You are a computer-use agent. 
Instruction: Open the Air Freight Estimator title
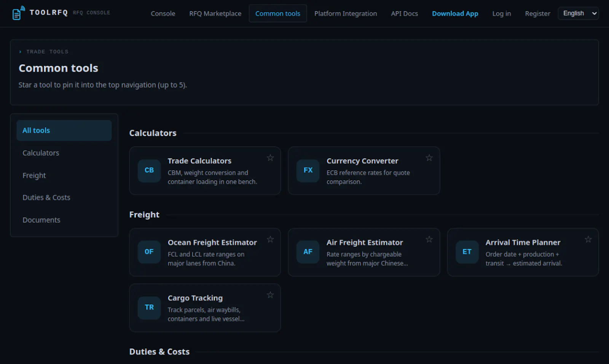click(x=365, y=242)
